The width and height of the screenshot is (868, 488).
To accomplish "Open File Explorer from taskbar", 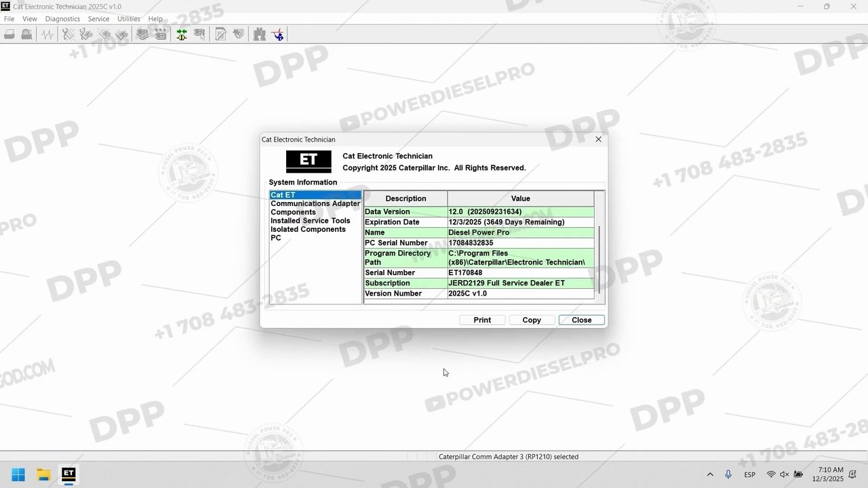I will [43, 474].
